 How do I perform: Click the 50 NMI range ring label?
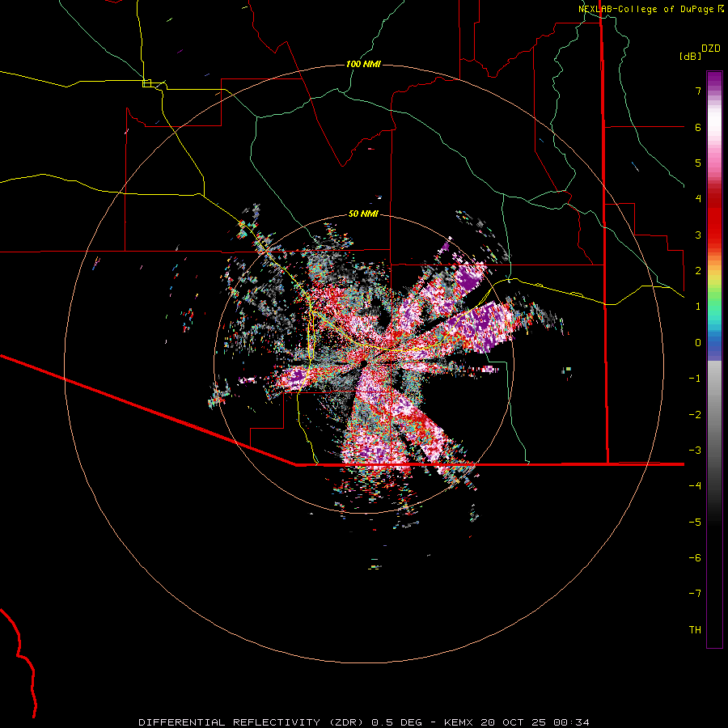point(363,214)
